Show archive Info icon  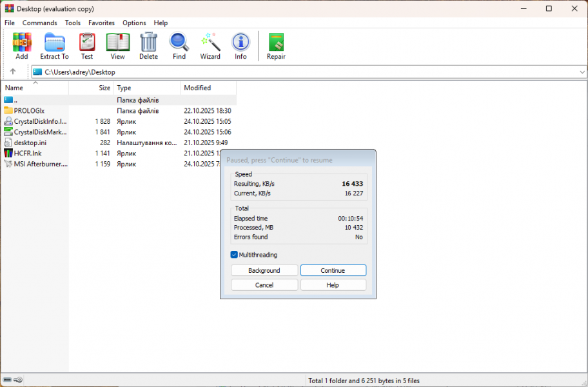pyautogui.click(x=240, y=46)
